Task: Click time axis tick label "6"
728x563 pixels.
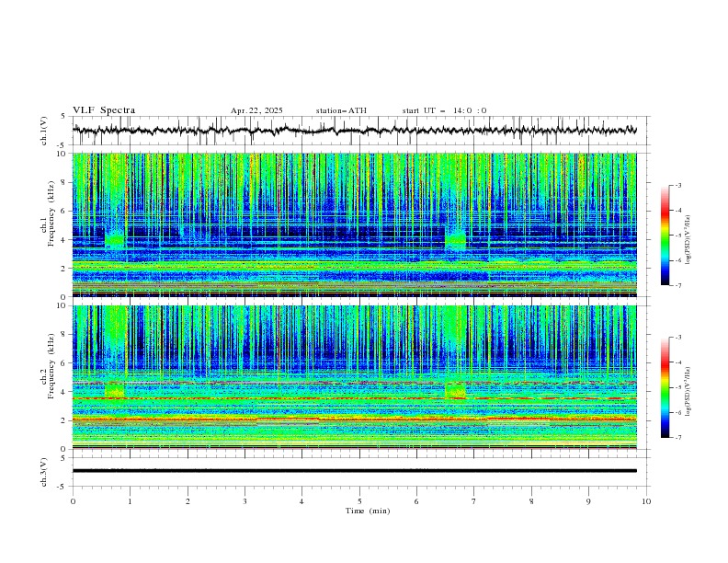Action: point(416,501)
